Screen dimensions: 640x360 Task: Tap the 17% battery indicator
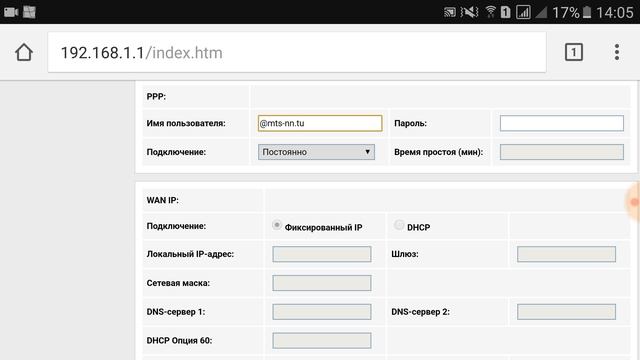click(571, 13)
